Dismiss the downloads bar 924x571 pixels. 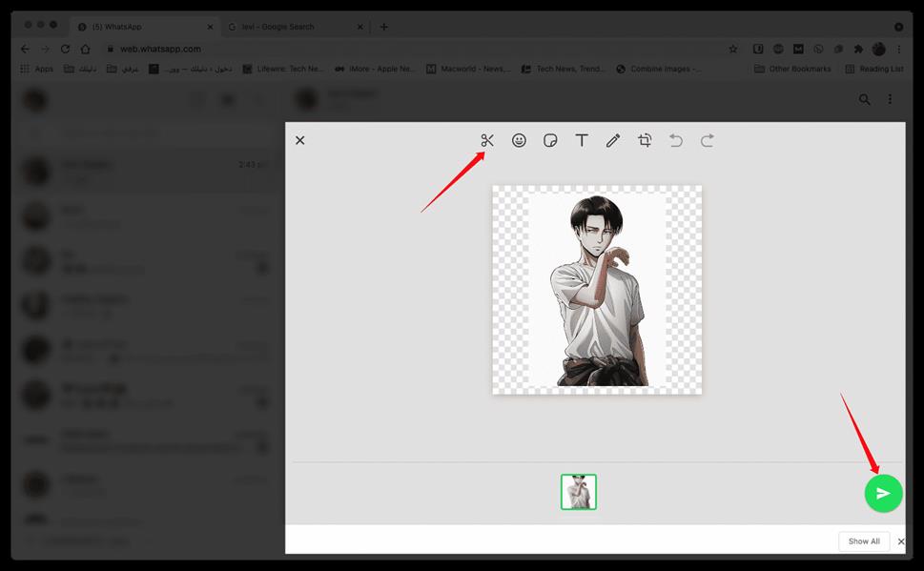tap(901, 541)
